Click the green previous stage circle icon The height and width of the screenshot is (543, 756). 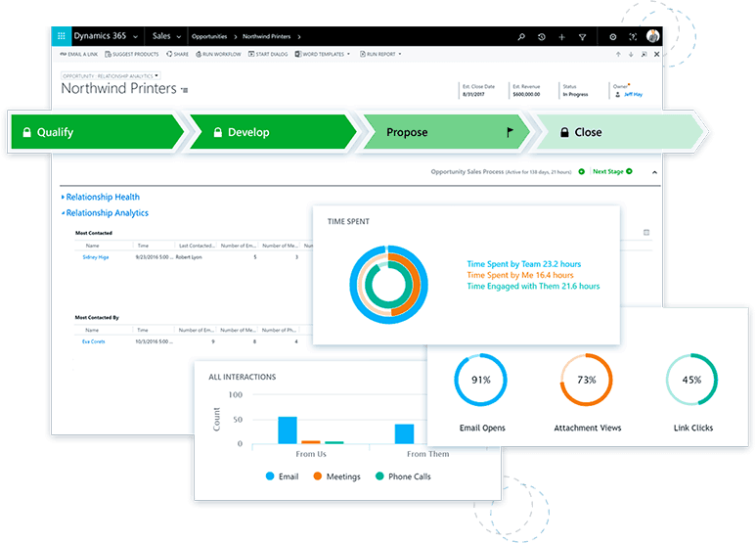pos(582,171)
